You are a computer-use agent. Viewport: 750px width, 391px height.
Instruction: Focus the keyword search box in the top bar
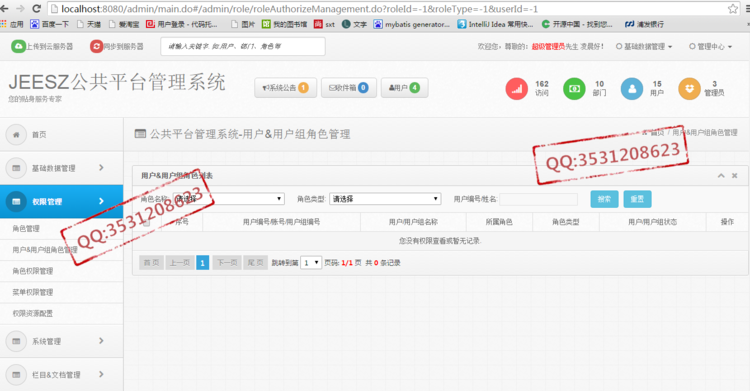243,46
